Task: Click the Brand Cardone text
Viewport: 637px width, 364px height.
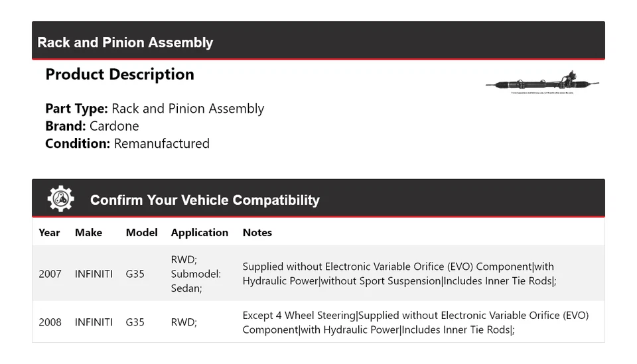Action: point(92,126)
